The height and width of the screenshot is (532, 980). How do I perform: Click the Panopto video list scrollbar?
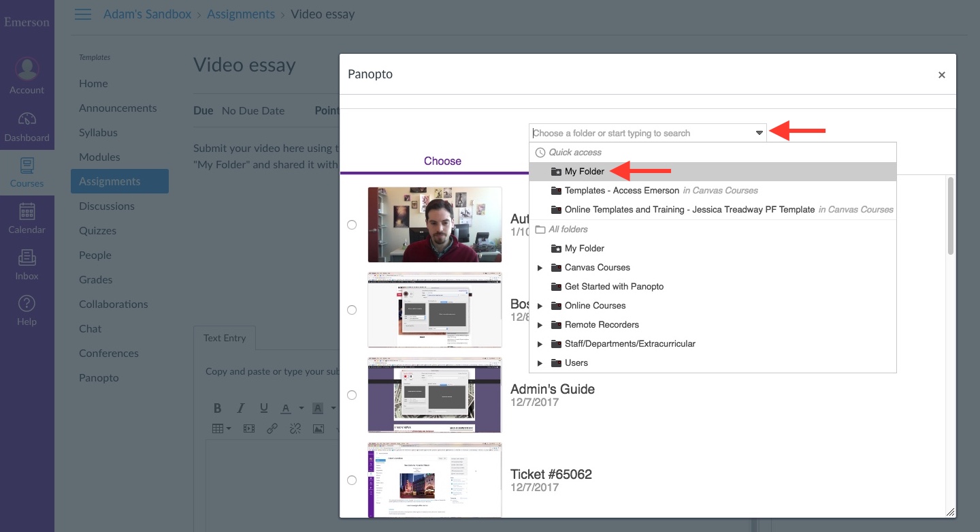[951, 217]
